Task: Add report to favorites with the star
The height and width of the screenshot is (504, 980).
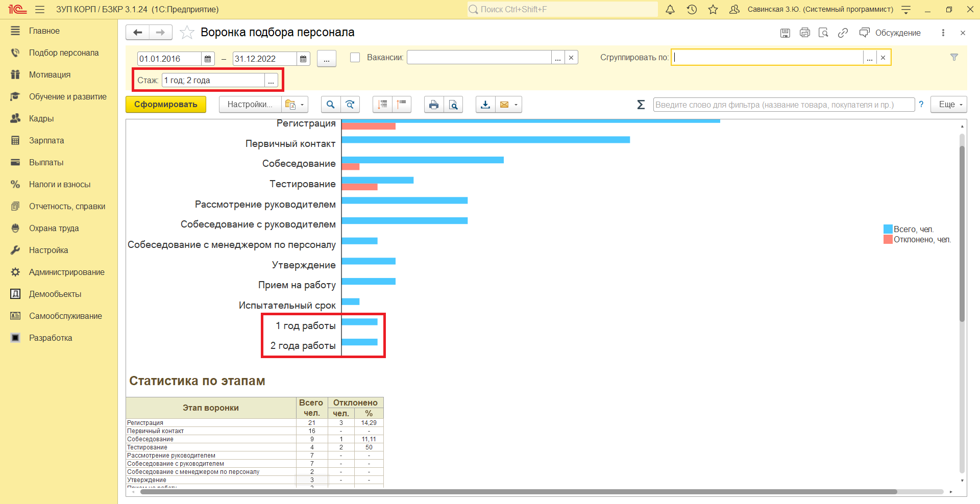Action: click(187, 33)
